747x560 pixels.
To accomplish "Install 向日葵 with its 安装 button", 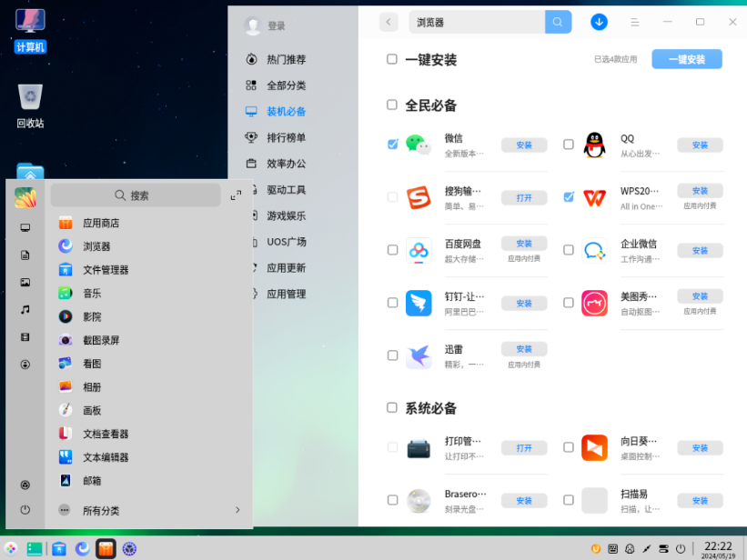I will [x=700, y=447].
